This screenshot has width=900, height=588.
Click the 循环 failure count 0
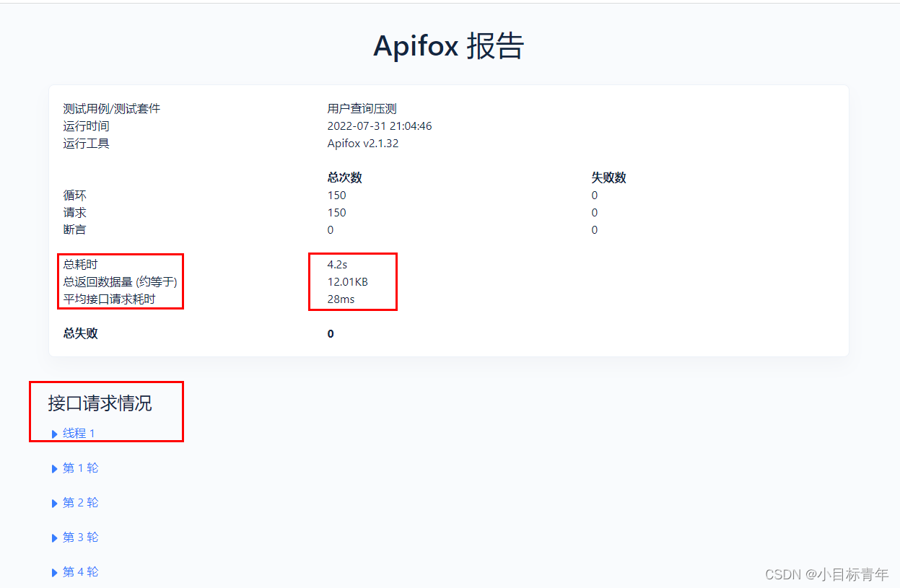pyautogui.click(x=595, y=196)
